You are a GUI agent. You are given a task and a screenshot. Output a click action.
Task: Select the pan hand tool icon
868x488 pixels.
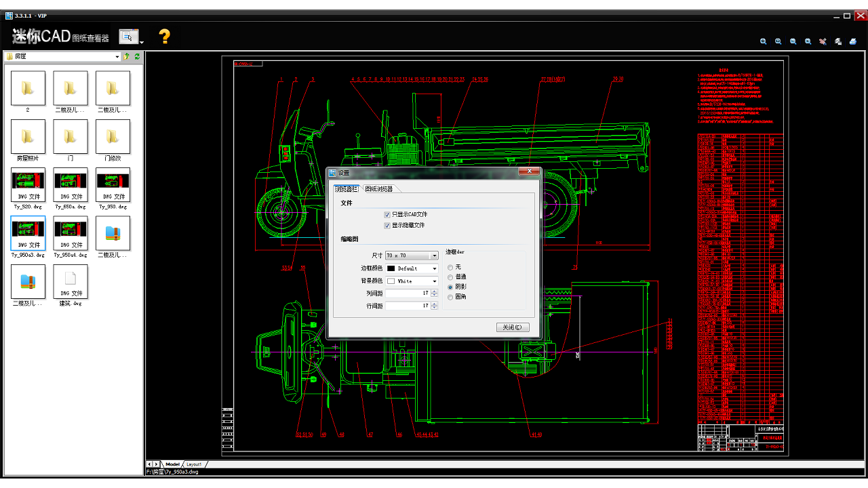[x=823, y=41]
